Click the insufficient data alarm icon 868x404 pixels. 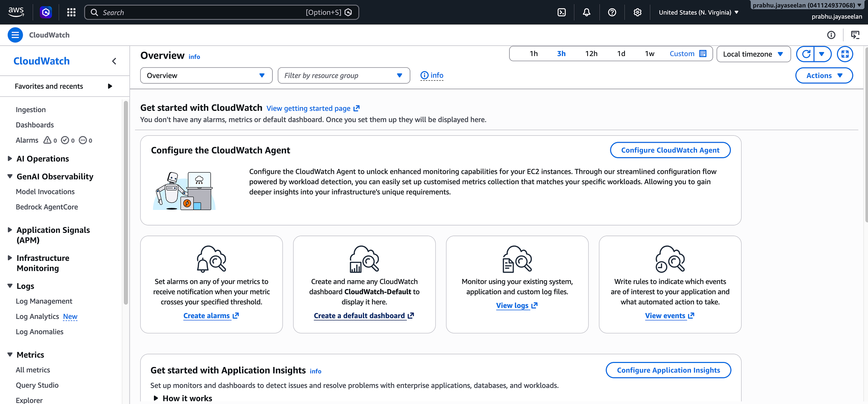point(82,140)
